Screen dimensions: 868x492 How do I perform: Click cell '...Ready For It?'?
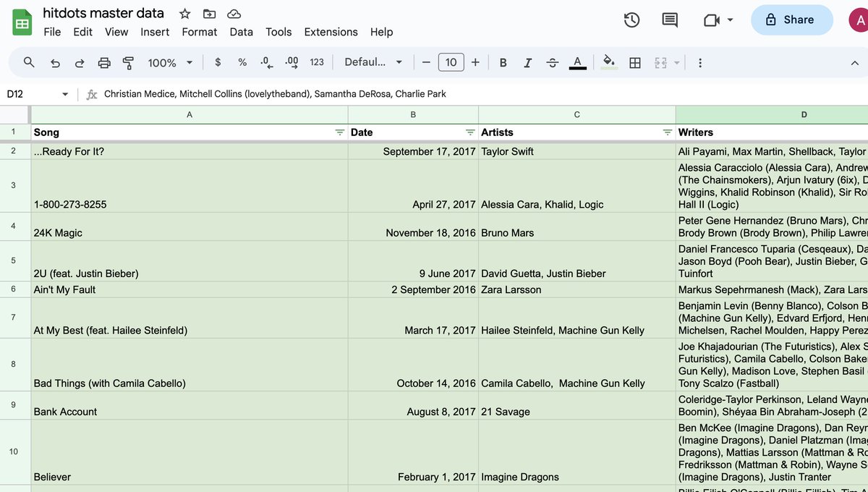click(190, 151)
